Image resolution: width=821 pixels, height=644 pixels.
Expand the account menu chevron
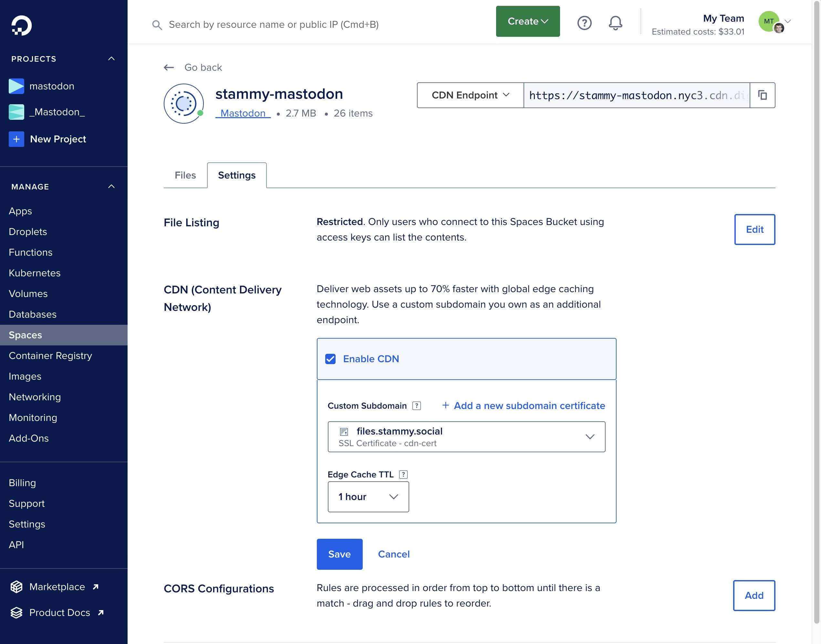coord(787,22)
